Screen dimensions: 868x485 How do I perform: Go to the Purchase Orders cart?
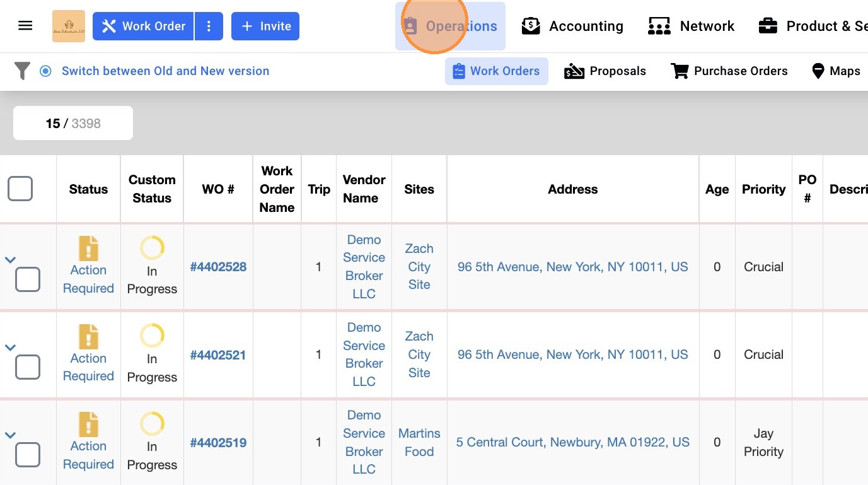[729, 71]
